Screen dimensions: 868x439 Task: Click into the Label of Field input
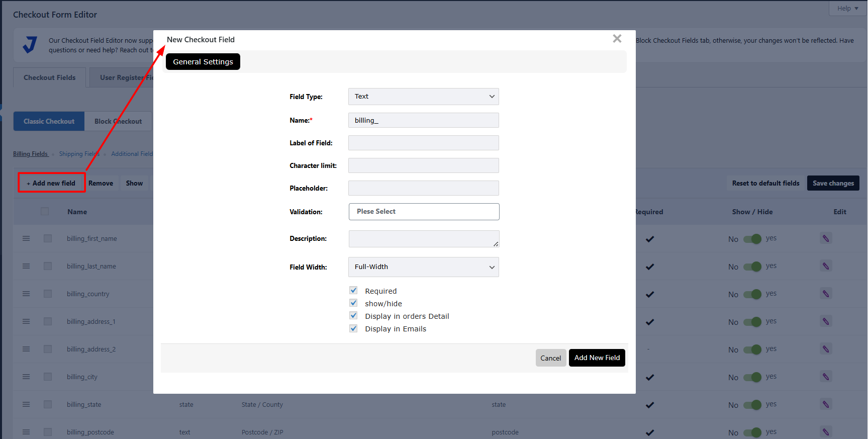tap(423, 143)
